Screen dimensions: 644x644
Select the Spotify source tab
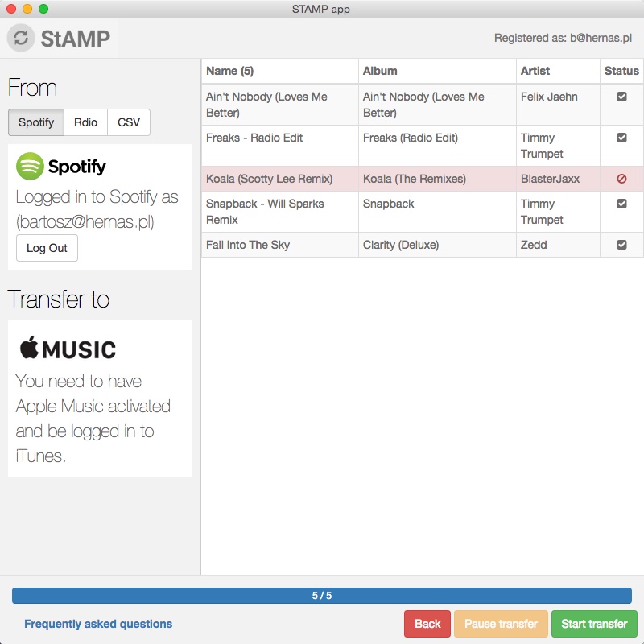35,122
